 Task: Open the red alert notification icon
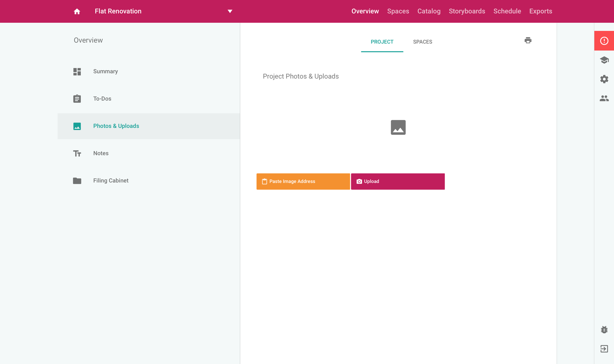point(604,41)
